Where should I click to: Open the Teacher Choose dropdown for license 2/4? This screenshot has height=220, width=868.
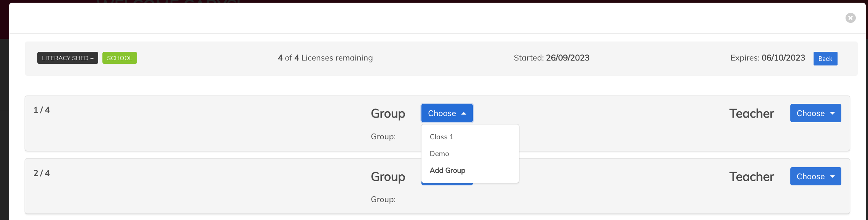click(815, 176)
